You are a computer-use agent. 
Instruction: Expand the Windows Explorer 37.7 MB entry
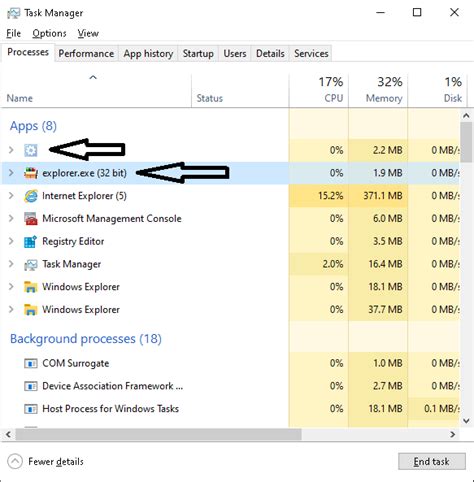[11, 309]
